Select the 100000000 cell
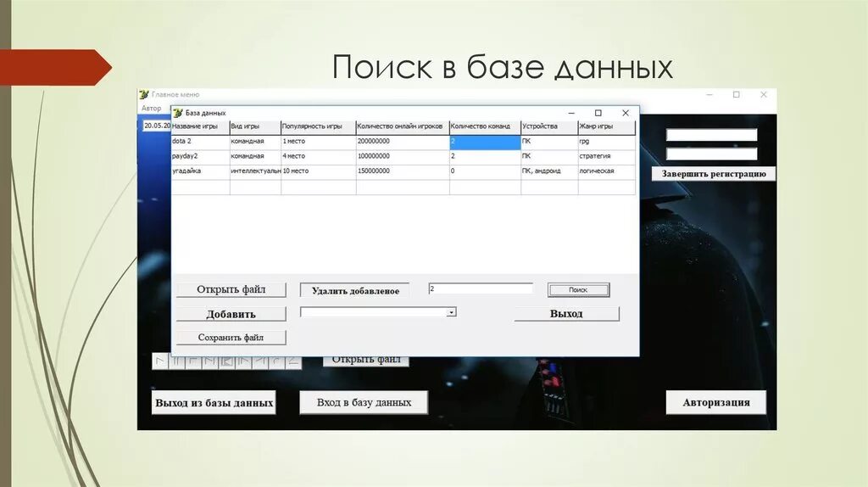The height and width of the screenshot is (487, 868). 403,157
